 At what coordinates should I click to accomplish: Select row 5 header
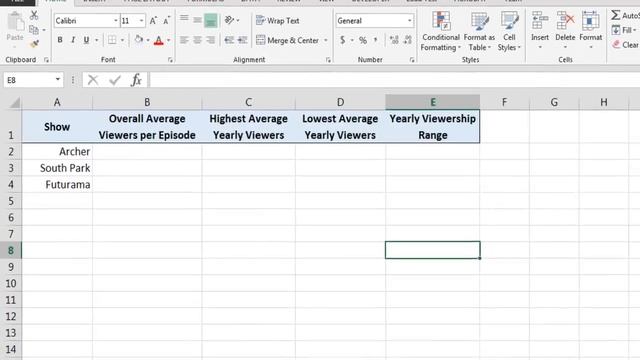(x=11, y=201)
